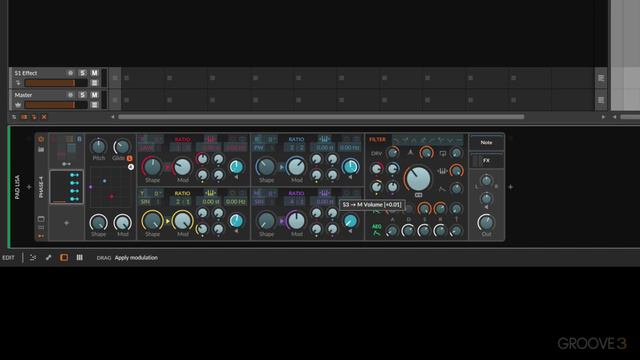Add device before Phase-4 with plus
640x360 pixels.
(29, 187)
